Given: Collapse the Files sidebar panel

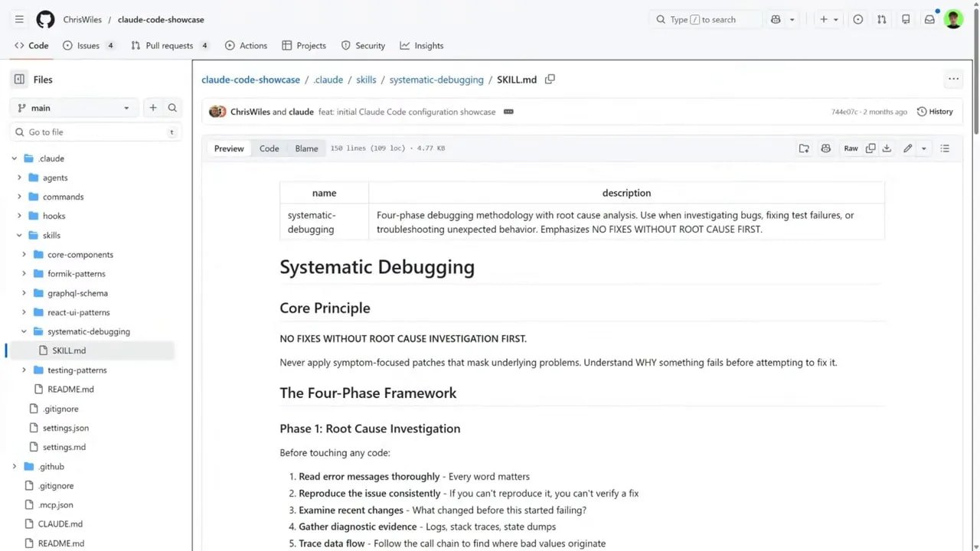Looking at the screenshot, I should (x=18, y=79).
